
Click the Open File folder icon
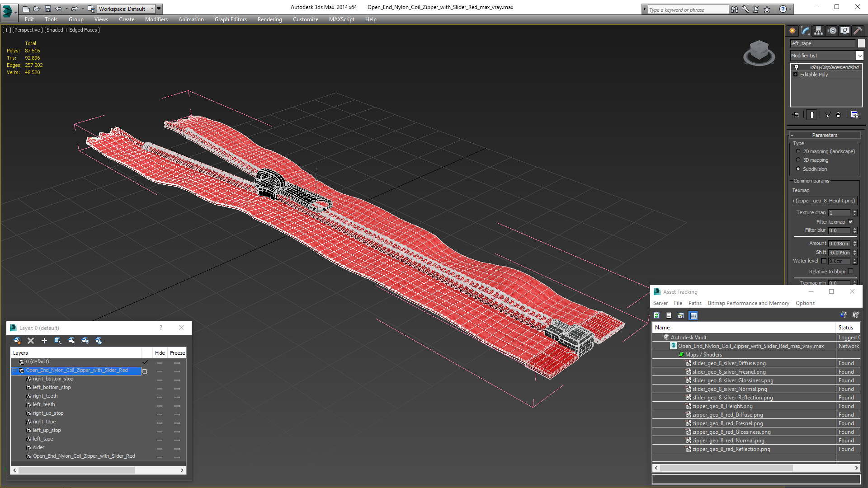(37, 9)
